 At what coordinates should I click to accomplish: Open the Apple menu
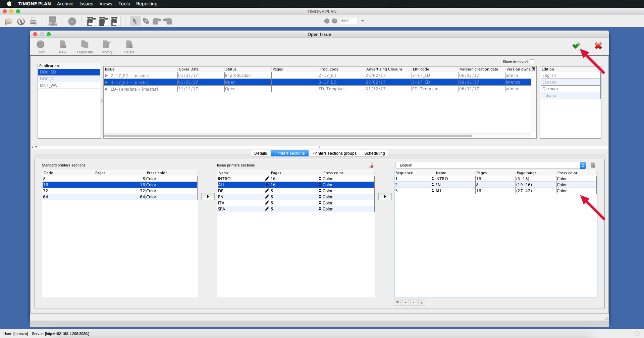click(x=9, y=4)
